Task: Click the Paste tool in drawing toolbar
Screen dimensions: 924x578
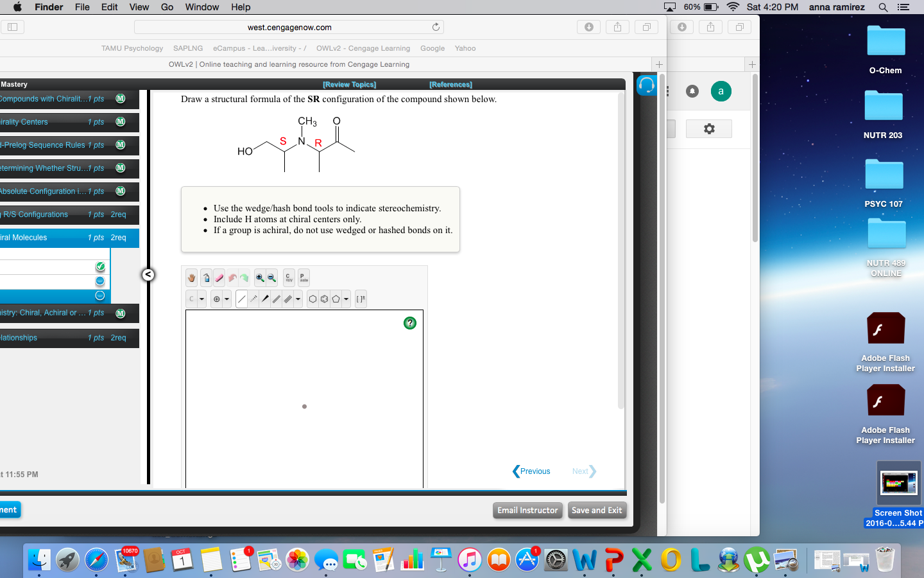Action: click(302, 277)
